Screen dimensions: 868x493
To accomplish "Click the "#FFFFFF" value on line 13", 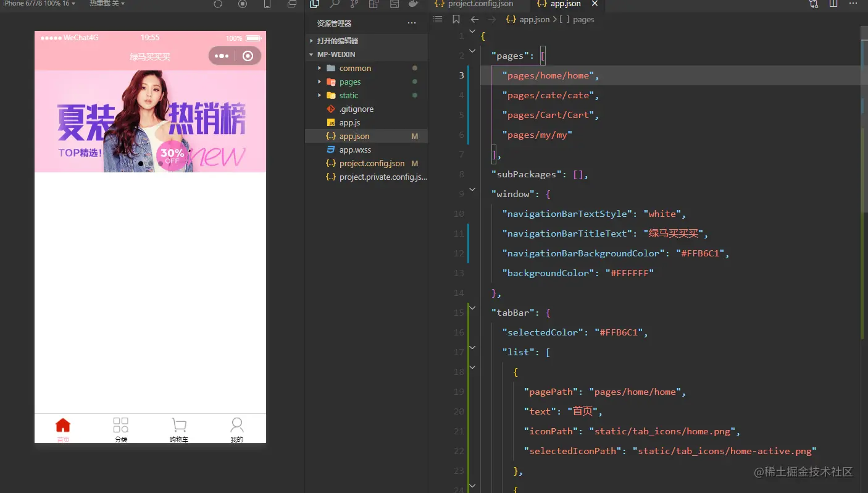I will pyautogui.click(x=629, y=273).
